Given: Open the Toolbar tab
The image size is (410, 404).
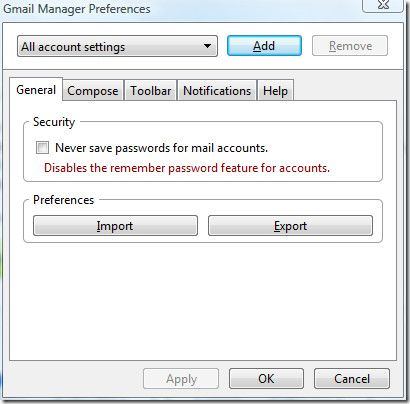Looking at the screenshot, I should 151,91.
